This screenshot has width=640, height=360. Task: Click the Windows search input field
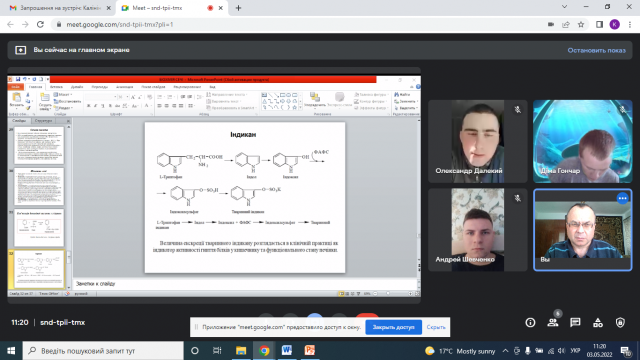[x=103, y=351]
